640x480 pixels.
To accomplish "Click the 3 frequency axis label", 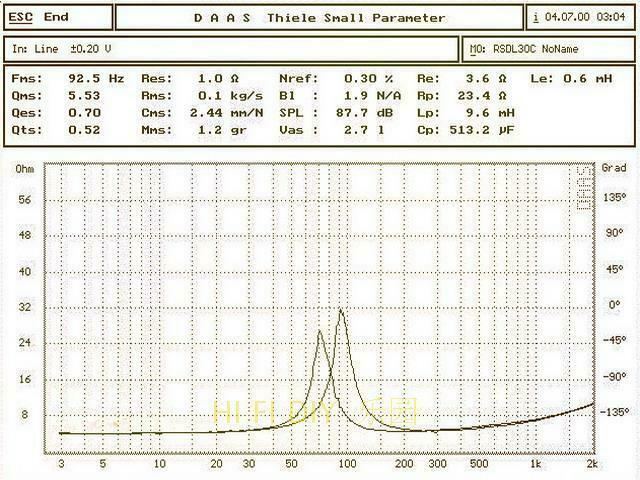I will 61,464.
